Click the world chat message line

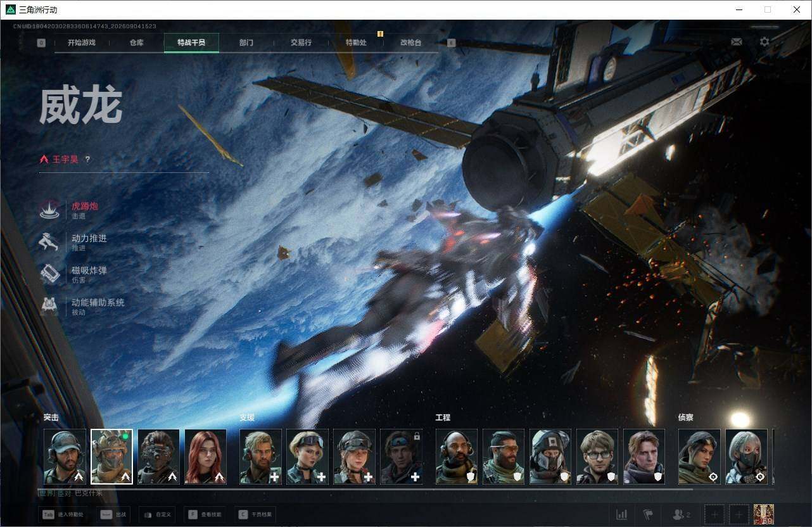(x=70, y=493)
